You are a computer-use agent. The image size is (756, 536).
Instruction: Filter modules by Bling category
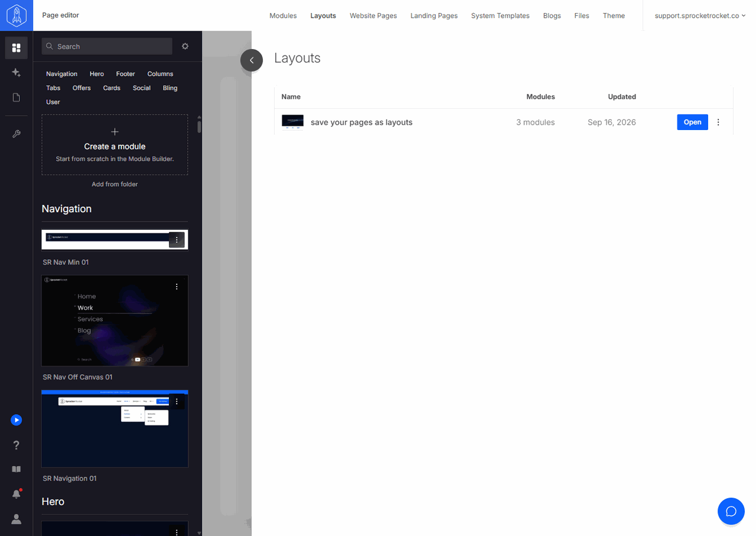(170, 88)
